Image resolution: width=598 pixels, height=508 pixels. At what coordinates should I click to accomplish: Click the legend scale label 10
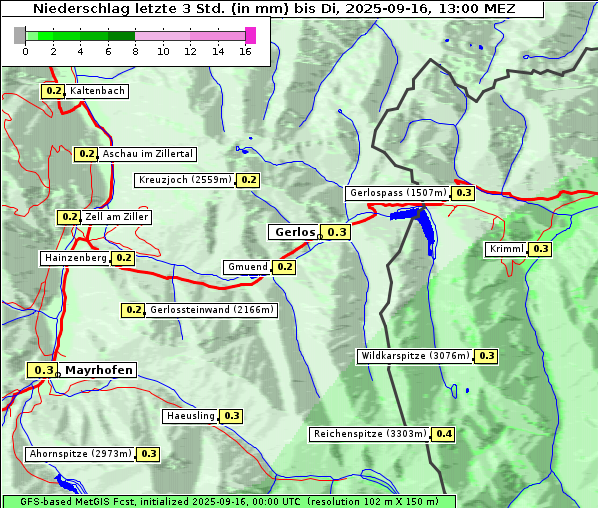[x=163, y=51]
